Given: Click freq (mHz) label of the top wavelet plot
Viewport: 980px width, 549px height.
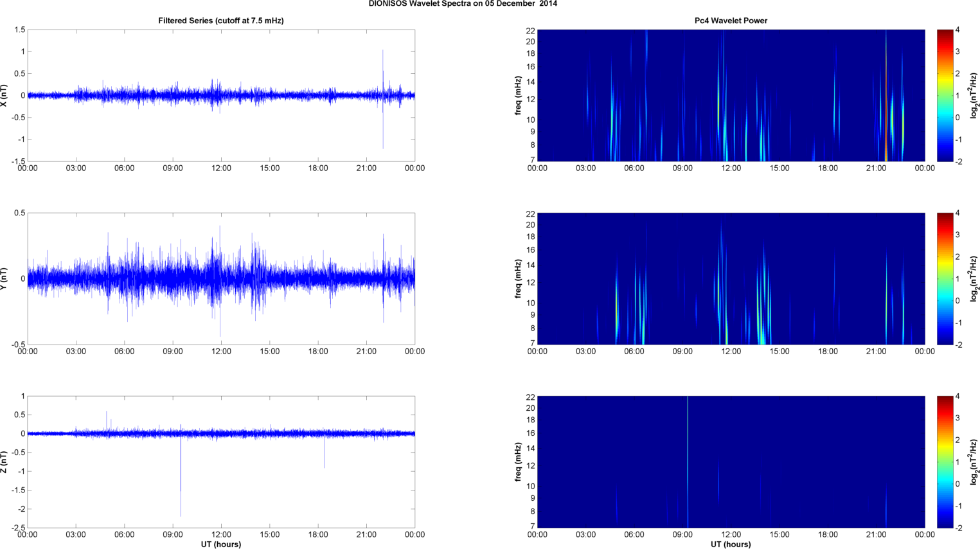Looking at the screenshot, I should point(518,95).
